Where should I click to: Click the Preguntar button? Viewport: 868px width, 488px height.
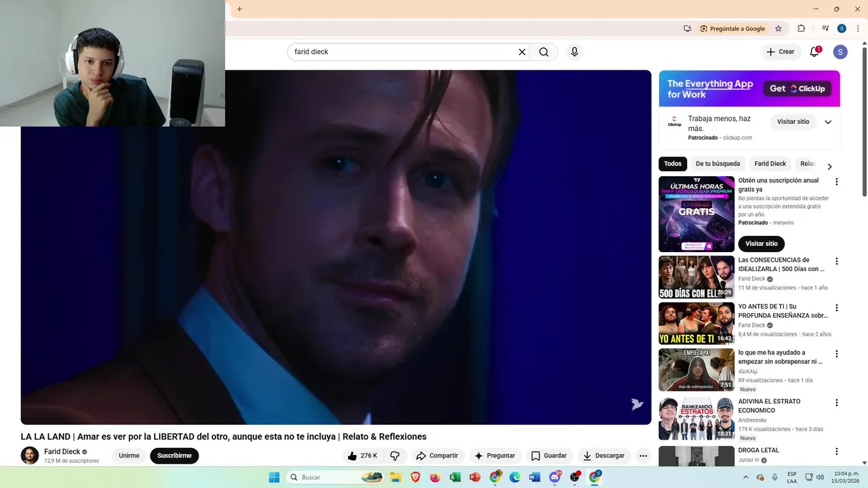point(495,456)
